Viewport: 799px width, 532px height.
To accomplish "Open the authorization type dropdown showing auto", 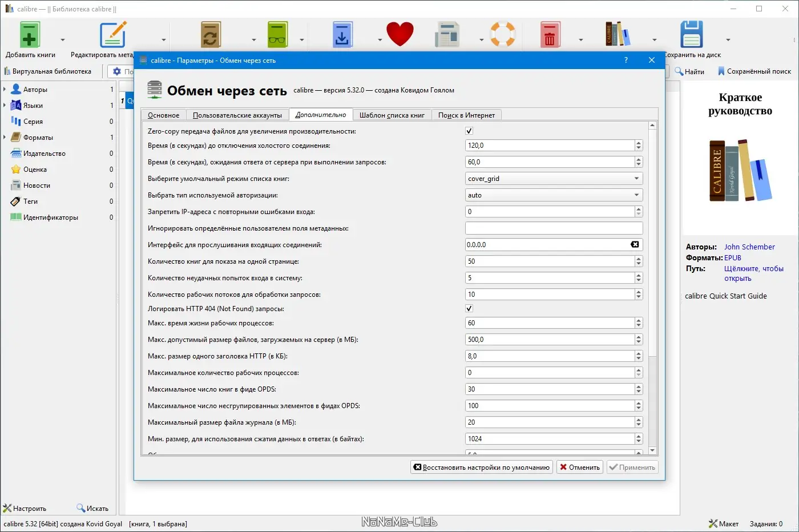I will pyautogui.click(x=554, y=195).
